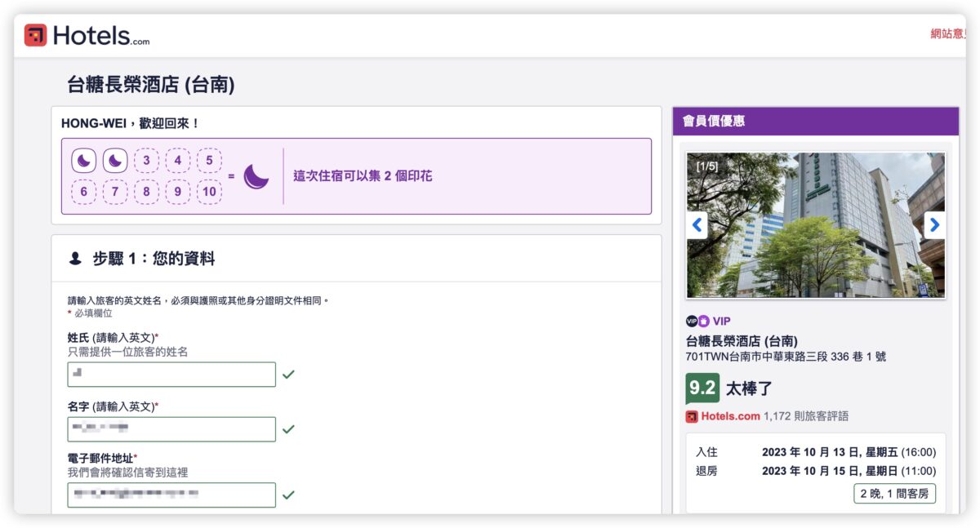980x528 pixels.
Task: Click the large purple reward moon icon
Action: click(256, 176)
